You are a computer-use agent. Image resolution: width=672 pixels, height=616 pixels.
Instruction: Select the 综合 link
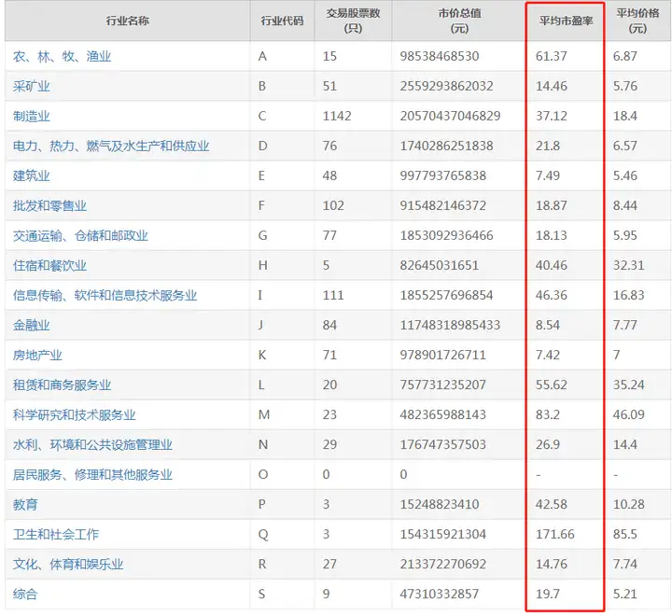click(25, 595)
